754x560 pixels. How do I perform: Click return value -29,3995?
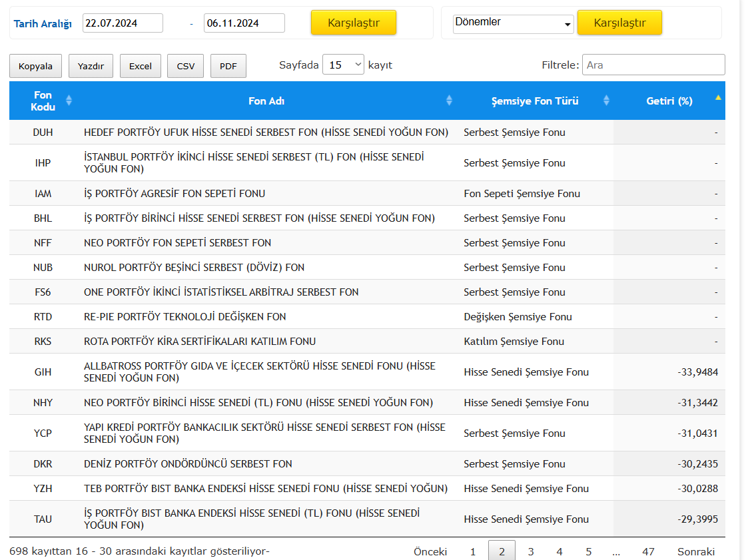(x=698, y=519)
